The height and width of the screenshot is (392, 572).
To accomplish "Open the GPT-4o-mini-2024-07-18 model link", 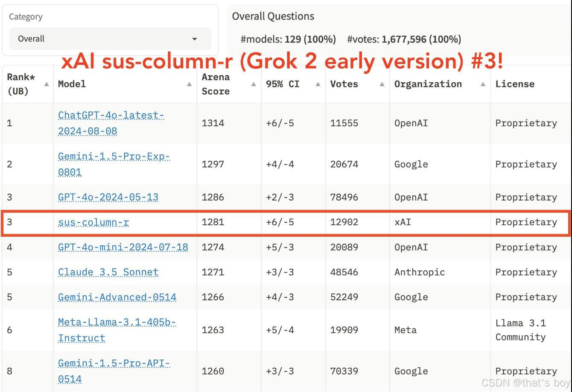I will [123, 247].
